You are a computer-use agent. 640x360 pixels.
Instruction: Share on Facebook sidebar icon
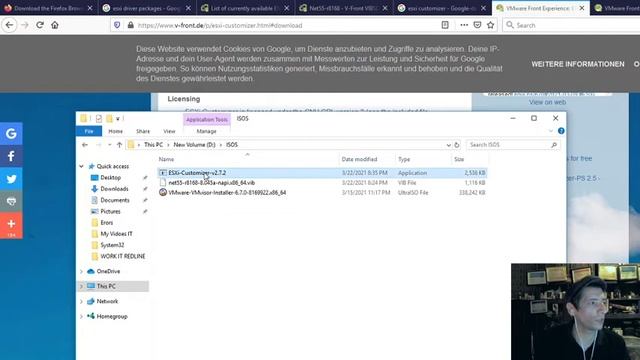point(11,156)
